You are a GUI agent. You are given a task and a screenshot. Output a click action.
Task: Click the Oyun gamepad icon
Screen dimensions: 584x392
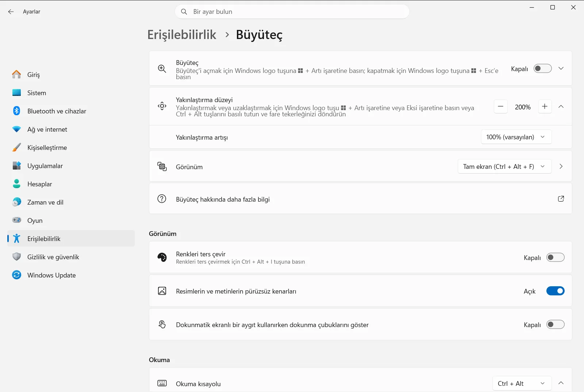point(16,220)
